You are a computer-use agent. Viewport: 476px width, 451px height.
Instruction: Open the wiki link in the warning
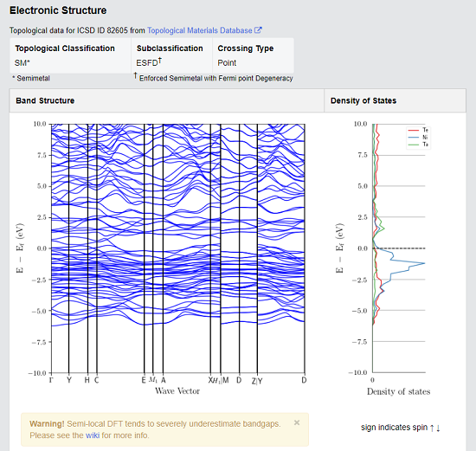93,435
